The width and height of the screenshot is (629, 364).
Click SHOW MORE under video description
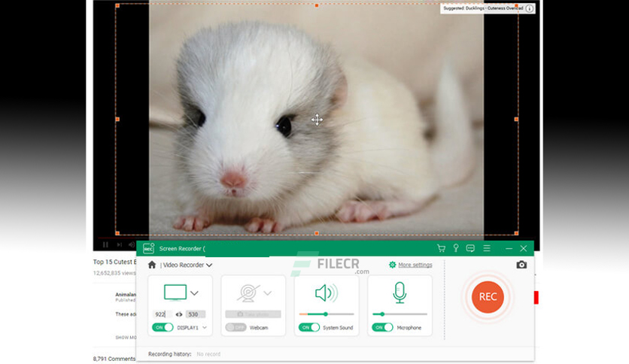click(x=126, y=338)
